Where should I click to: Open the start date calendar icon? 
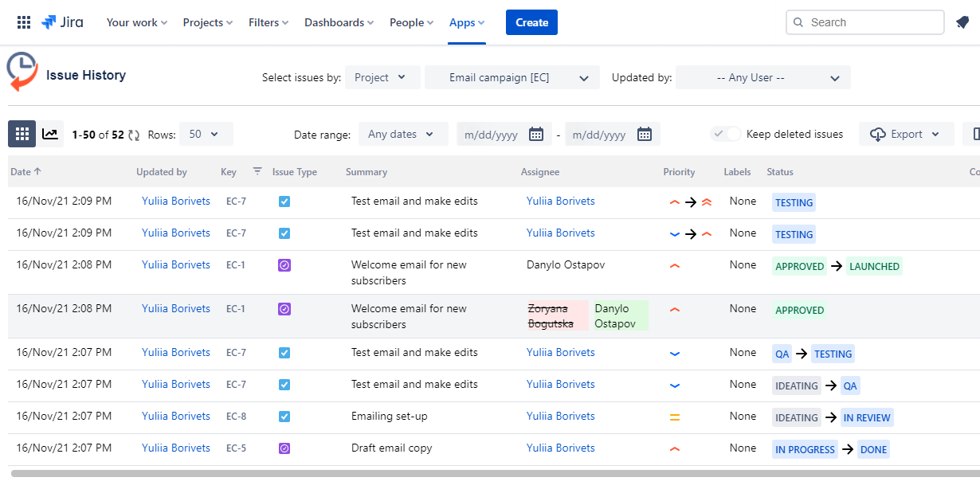536,134
